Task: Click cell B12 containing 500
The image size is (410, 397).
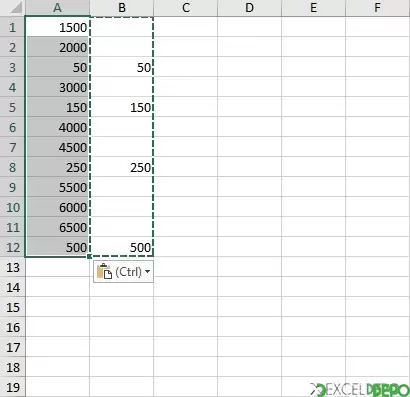Action: pos(122,247)
